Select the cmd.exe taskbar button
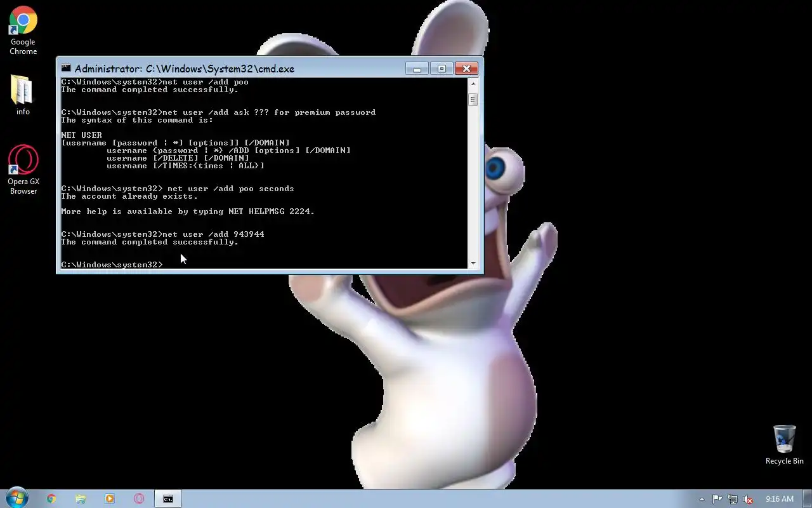Image resolution: width=812 pixels, height=508 pixels. tap(168, 499)
